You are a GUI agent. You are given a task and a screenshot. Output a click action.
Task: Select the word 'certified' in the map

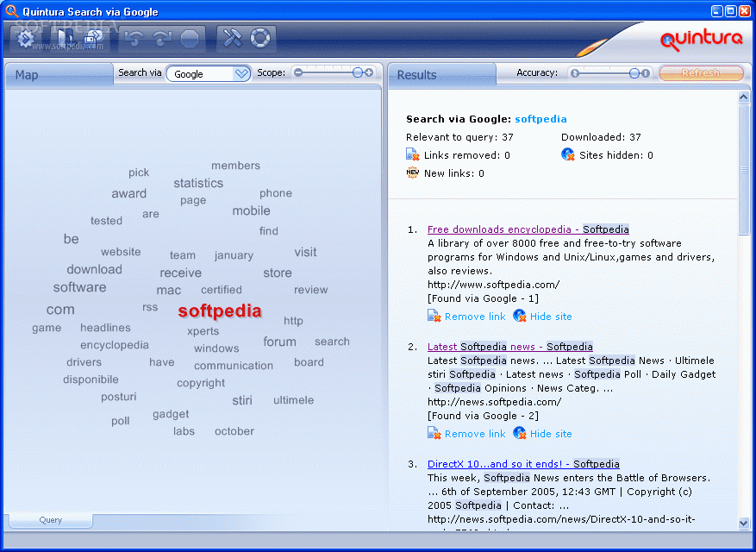coord(222,290)
